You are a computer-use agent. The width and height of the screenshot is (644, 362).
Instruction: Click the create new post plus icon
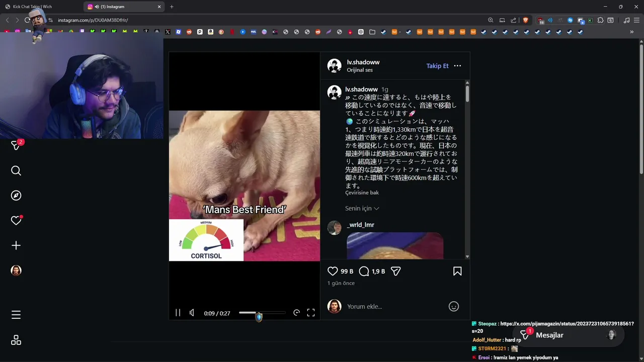pos(16,245)
